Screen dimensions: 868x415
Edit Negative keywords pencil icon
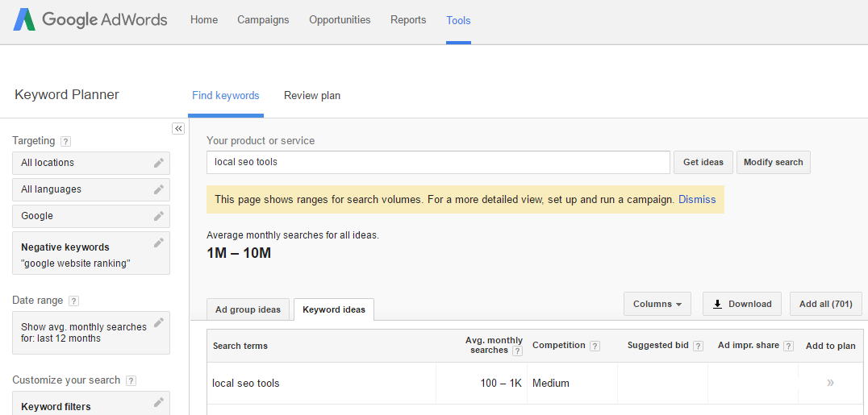click(x=159, y=243)
